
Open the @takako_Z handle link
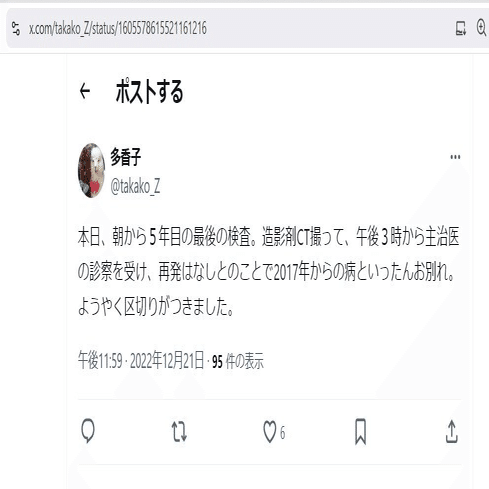coord(135,186)
